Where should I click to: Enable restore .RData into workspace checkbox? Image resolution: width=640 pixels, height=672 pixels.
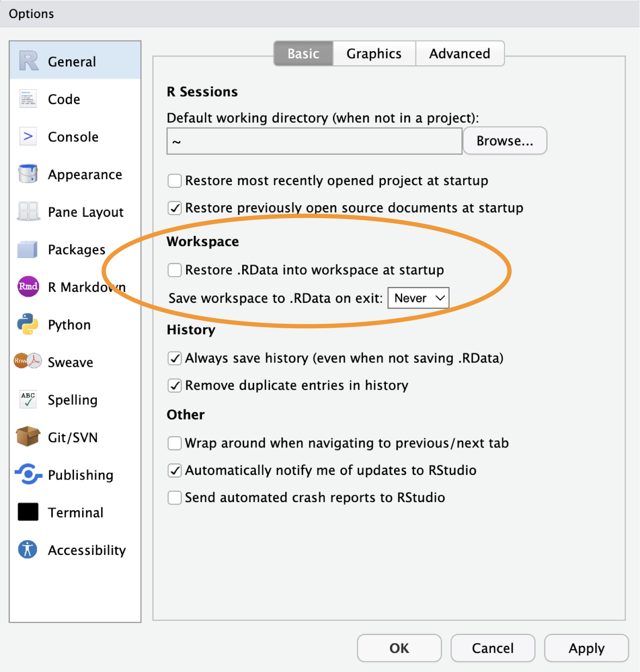click(x=175, y=270)
